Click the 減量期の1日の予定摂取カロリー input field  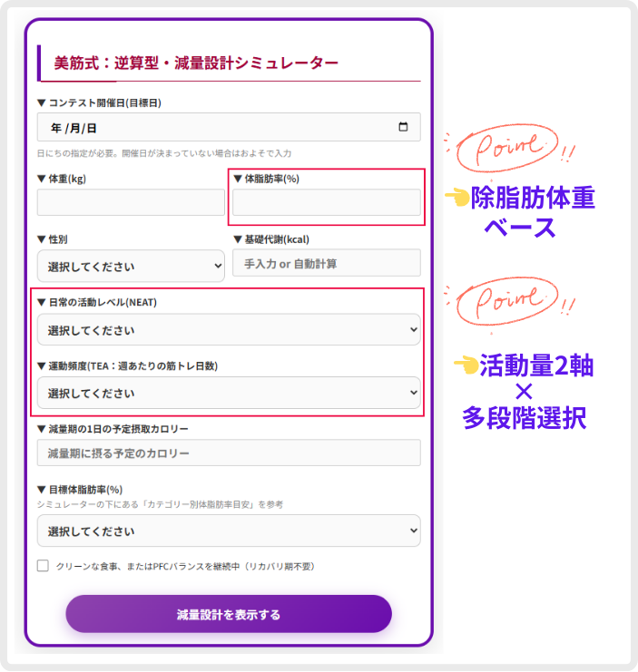pyautogui.click(x=229, y=453)
